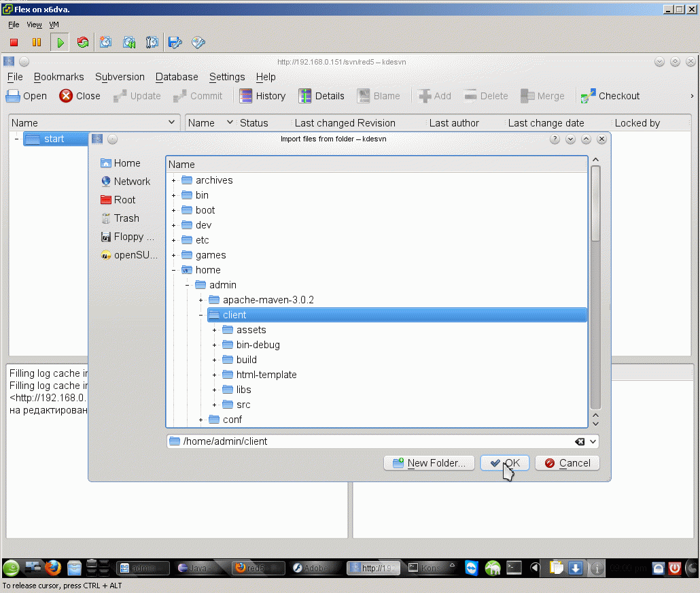Screen dimensions: 700x593
Task: Sort by the Status column header
Action: coord(254,123)
